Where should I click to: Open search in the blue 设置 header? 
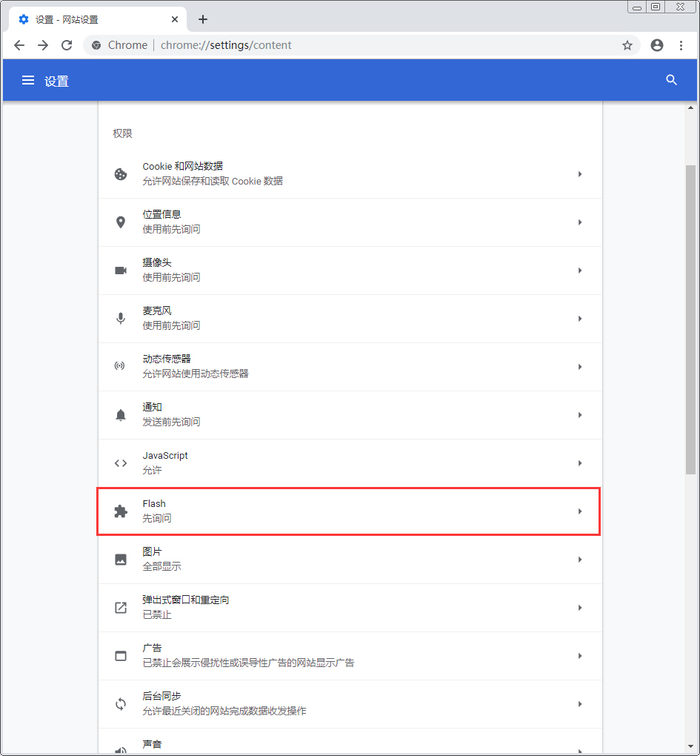point(671,80)
